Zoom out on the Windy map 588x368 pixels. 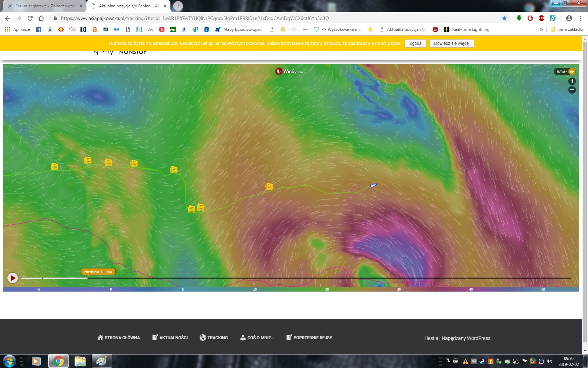click(x=572, y=90)
